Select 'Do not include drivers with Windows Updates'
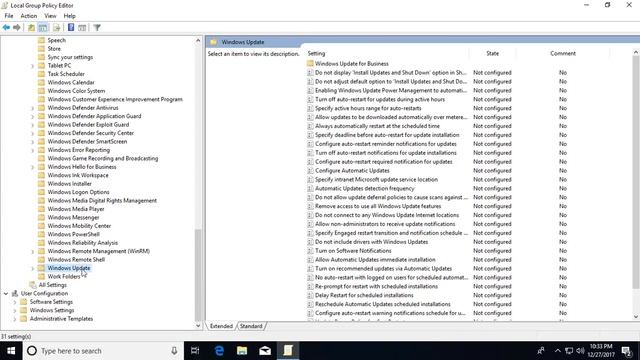Image resolution: width=640 pixels, height=360 pixels. (371, 242)
